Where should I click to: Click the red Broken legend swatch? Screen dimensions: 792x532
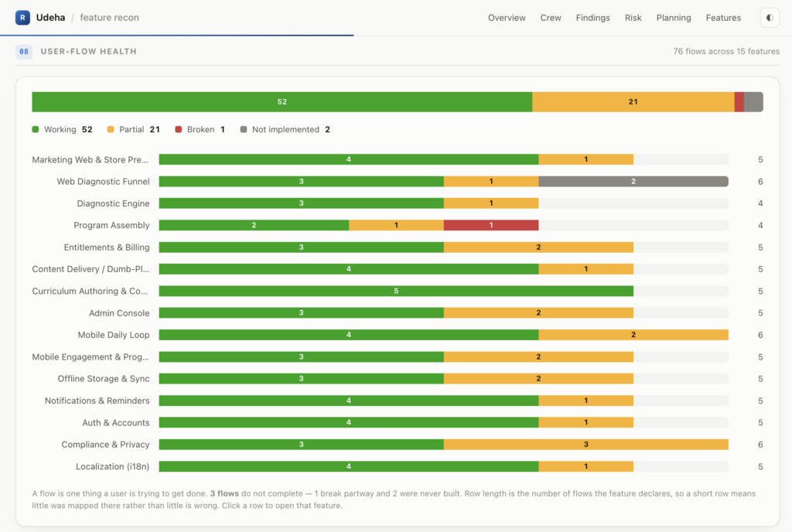[x=179, y=130]
